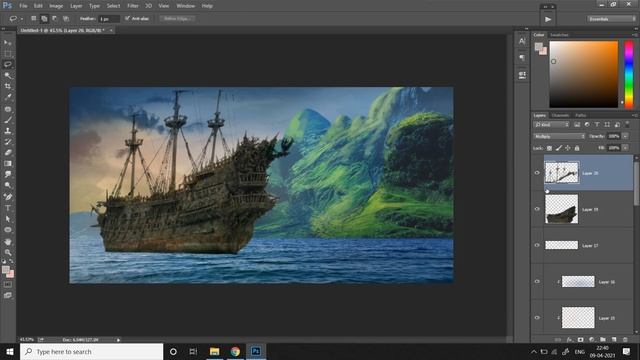
Task: Toggle lock image pixels
Action: coord(559,148)
